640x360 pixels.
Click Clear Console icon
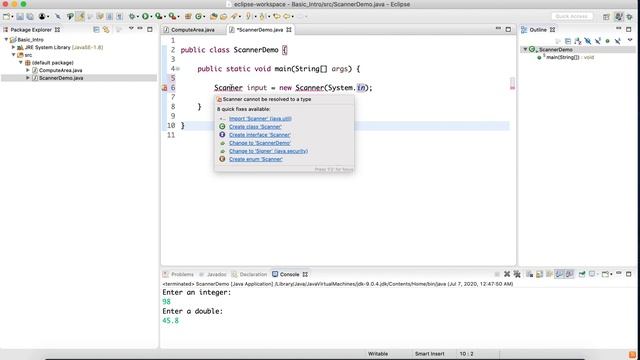coord(529,274)
